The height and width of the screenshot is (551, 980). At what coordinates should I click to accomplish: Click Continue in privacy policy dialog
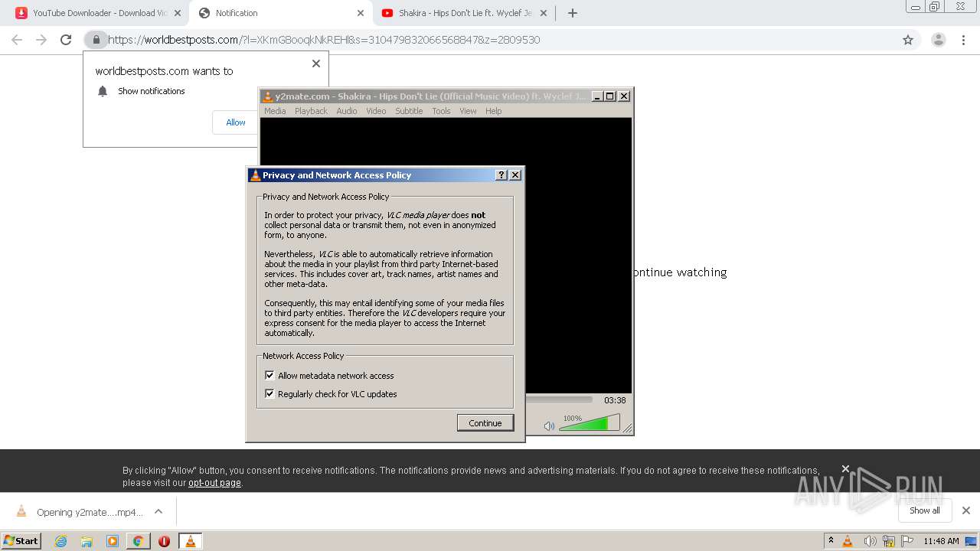485,423
